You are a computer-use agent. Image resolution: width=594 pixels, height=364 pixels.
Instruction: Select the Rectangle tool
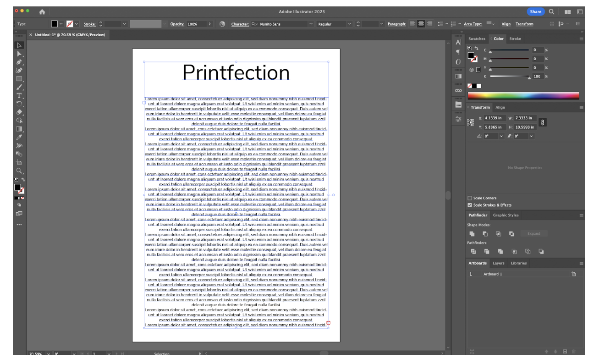[19, 78]
